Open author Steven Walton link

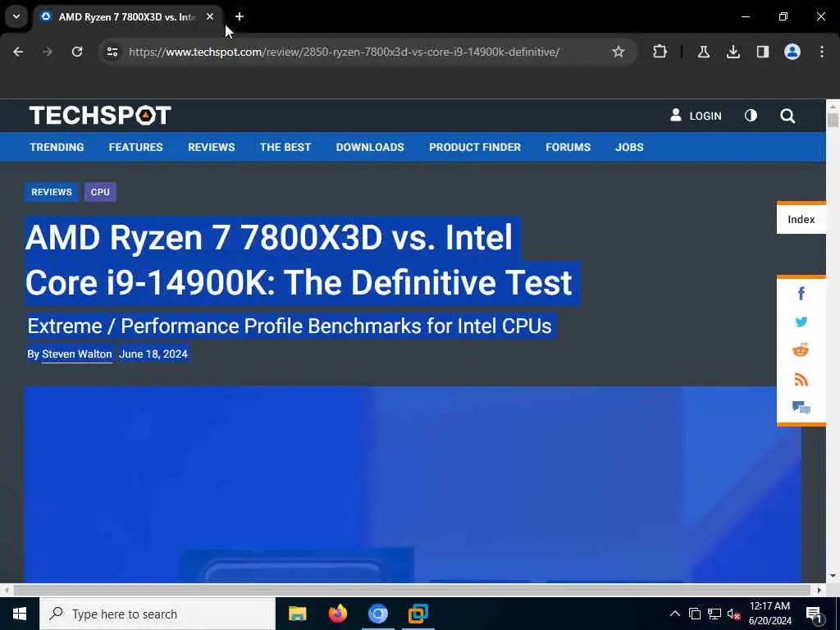[x=76, y=354]
